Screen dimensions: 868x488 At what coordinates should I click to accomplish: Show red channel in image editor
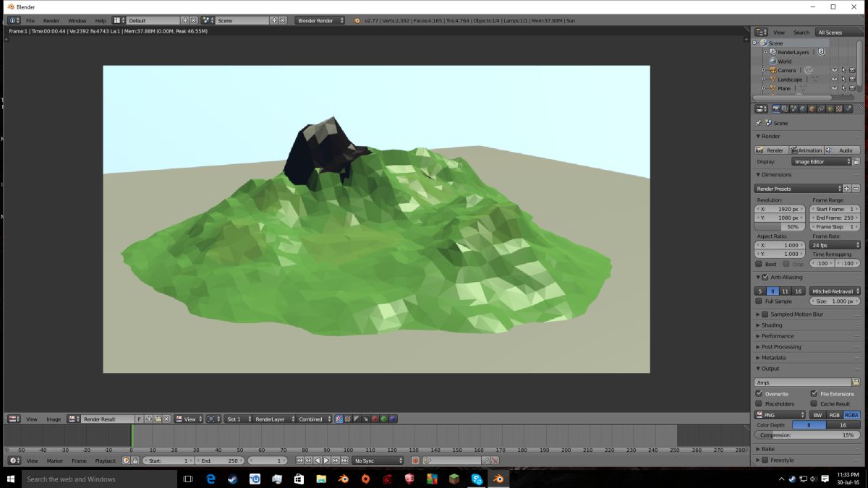[x=374, y=419]
